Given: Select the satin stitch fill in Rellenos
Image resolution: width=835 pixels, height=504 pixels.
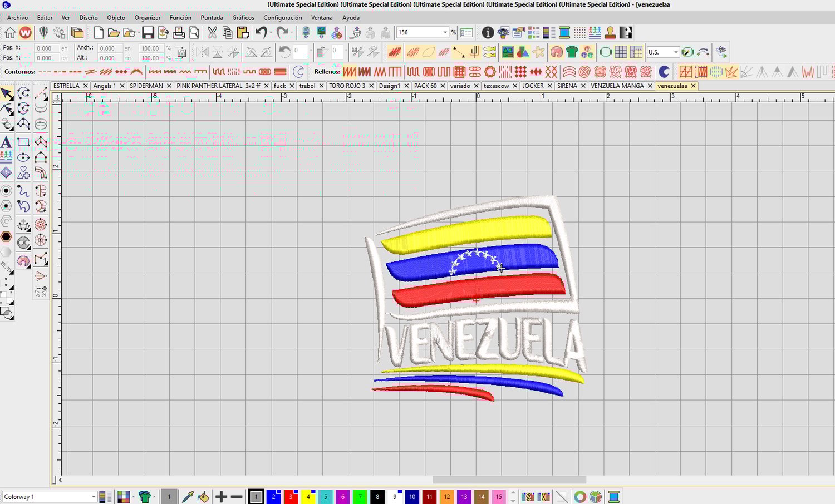Looking at the screenshot, I should (349, 71).
